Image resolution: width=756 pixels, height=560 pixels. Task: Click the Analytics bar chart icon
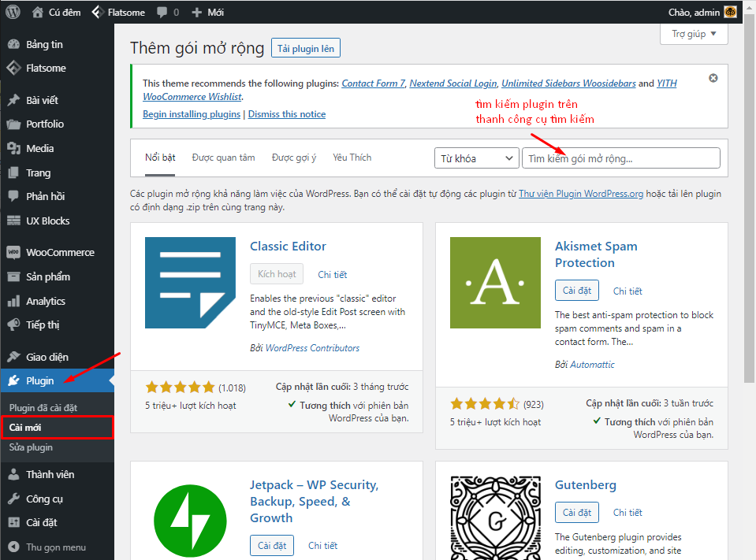pyautogui.click(x=13, y=301)
